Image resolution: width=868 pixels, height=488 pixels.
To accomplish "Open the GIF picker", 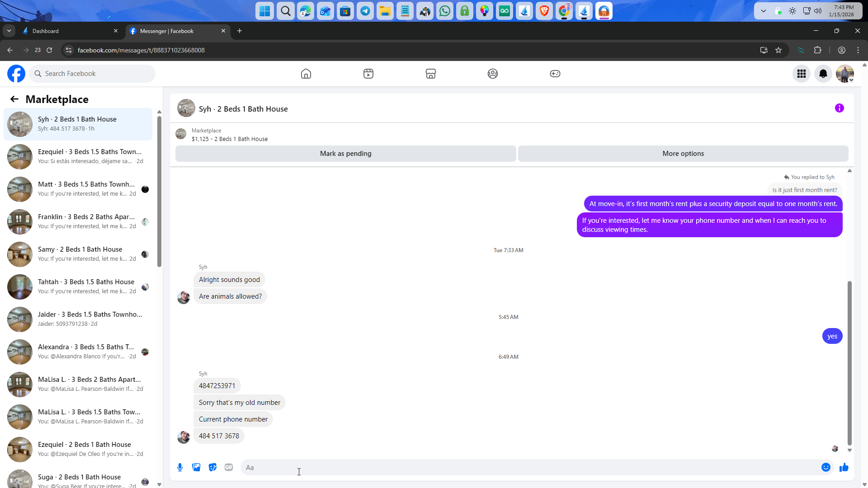I will 229,467.
